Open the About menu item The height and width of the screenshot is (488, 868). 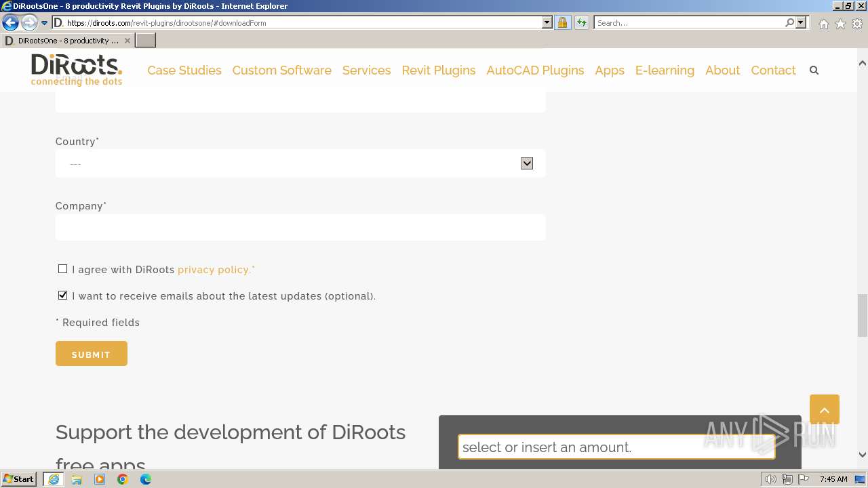(x=722, y=70)
